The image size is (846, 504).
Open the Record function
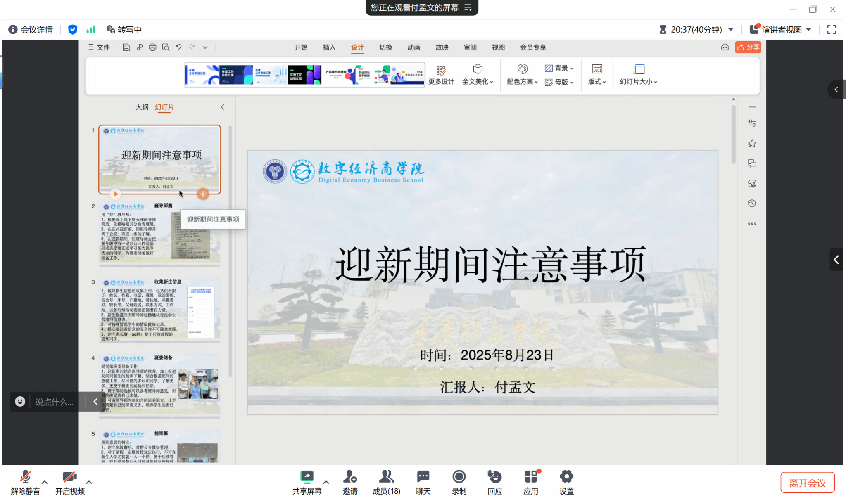(x=459, y=477)
